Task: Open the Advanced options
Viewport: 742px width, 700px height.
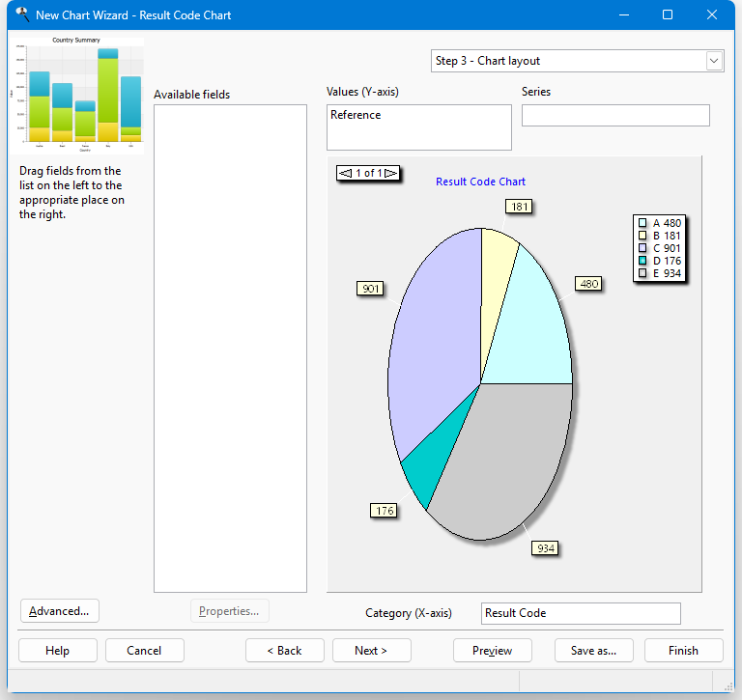Action: click(x=59, y=611)
